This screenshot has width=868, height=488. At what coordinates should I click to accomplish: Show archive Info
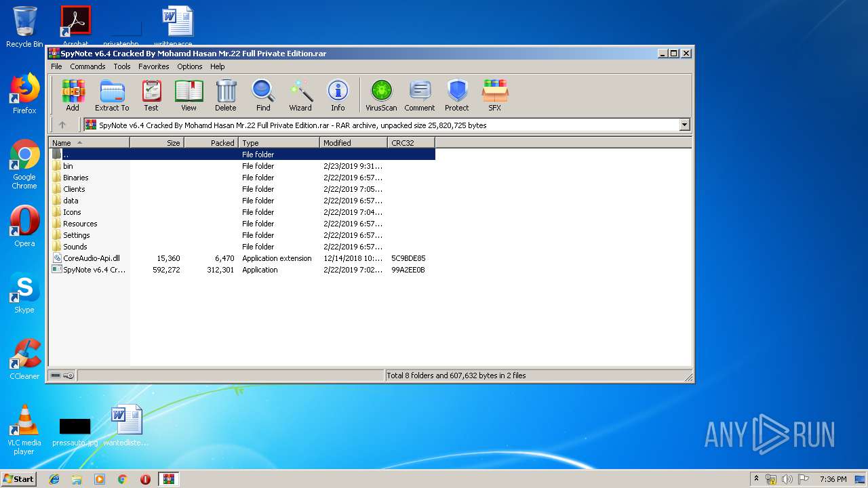338,95
